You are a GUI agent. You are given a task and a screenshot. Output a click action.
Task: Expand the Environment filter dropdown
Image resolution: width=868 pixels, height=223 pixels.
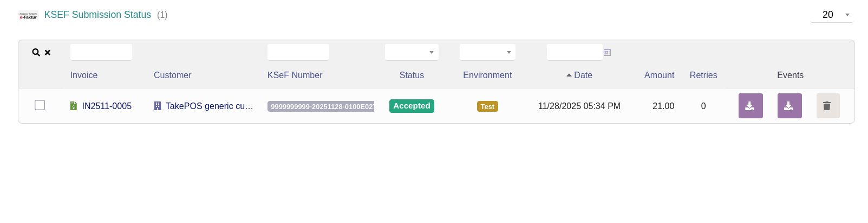tap(487, 52)
